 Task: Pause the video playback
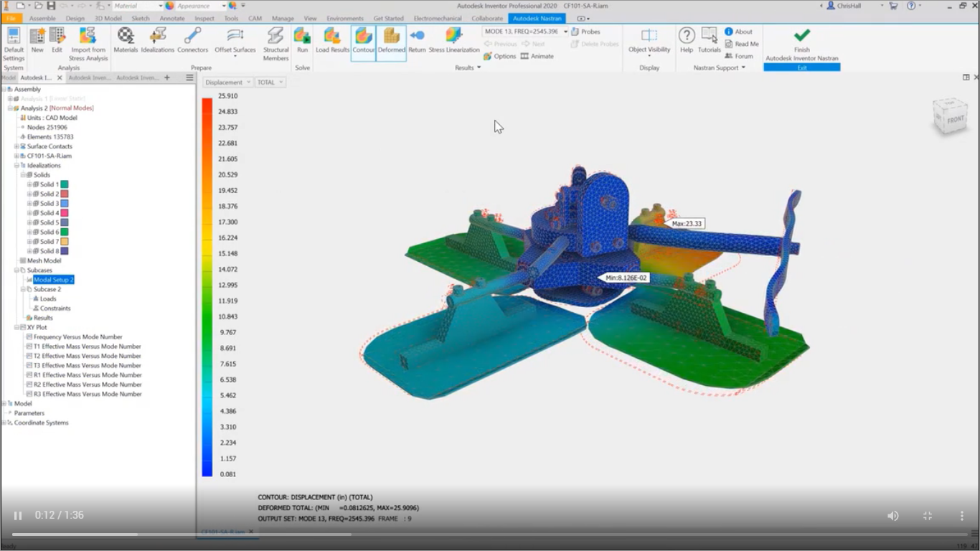pyautogui.click(x=18, y=515)
